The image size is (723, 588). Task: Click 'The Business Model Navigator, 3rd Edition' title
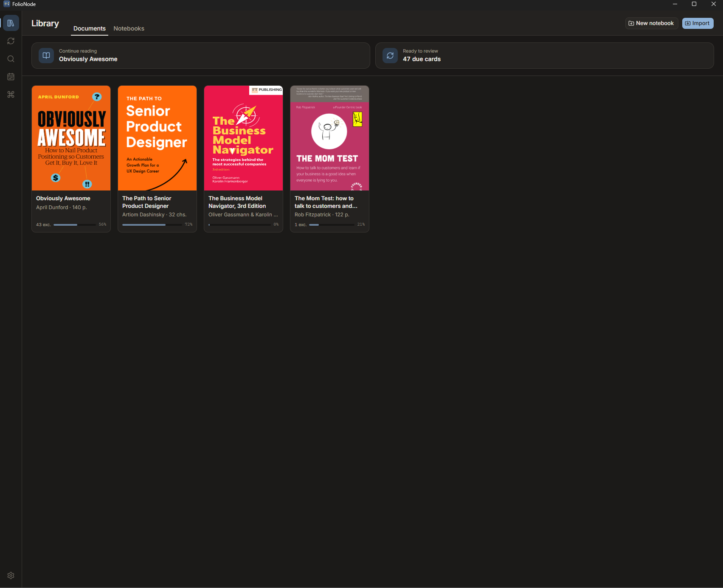coord(237,202)
